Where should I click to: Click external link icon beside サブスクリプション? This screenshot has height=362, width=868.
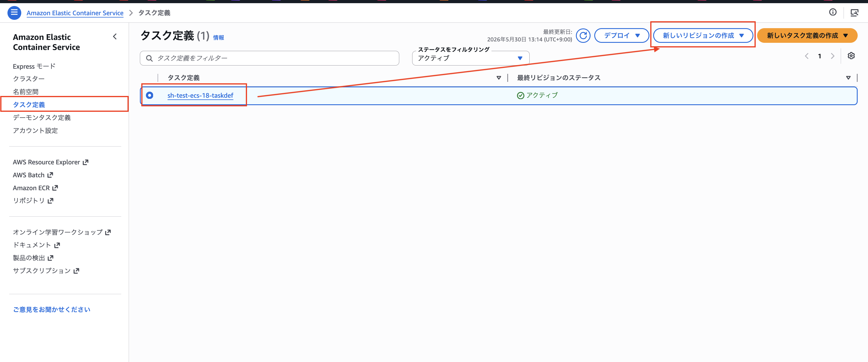pyautogui.click(x=76, y=271)
